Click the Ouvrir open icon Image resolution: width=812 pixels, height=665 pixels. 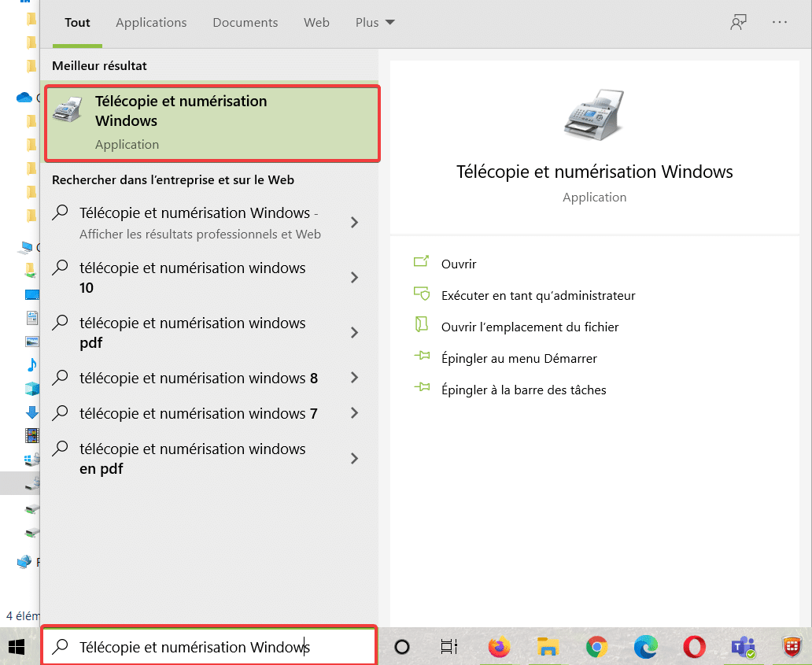(422, 261)
